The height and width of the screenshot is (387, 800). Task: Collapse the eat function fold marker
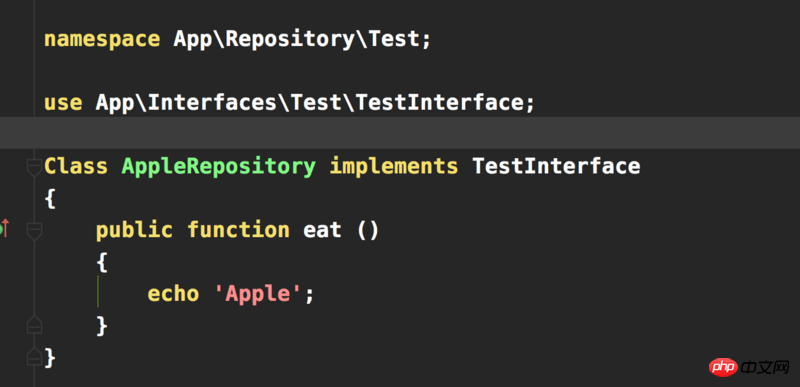click(x=34, y=231)
